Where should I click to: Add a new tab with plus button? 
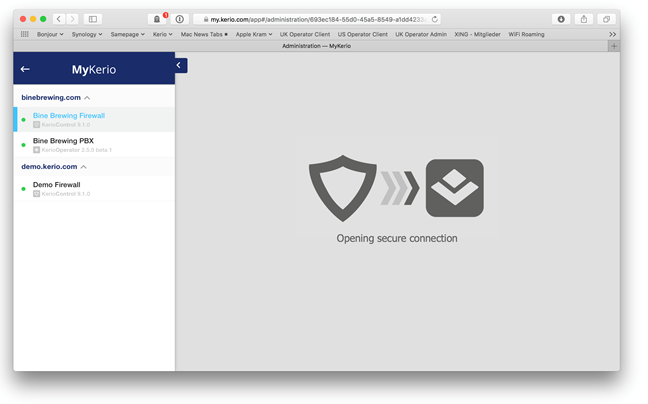coord(614,46)
